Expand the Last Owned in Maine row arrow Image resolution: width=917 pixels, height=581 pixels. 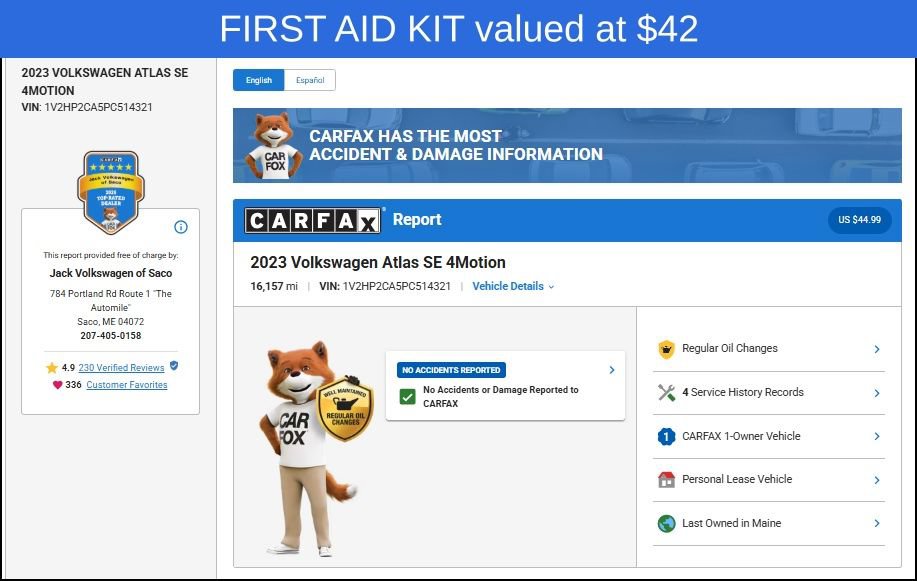(877, 523)
